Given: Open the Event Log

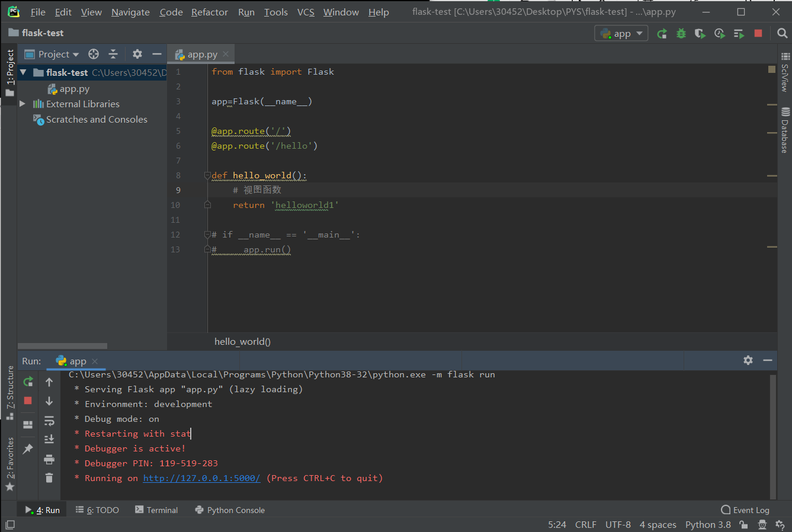Looking at the screenshot, I should tap(745, 510).
